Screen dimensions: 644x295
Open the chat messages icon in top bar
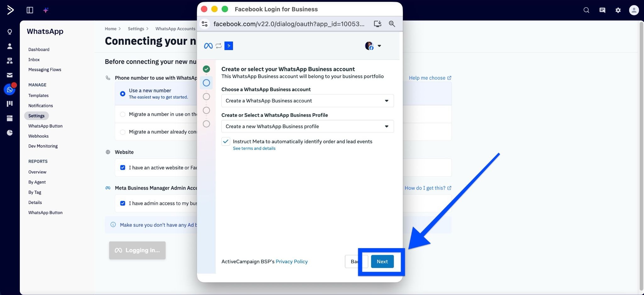tap(602, 10)
